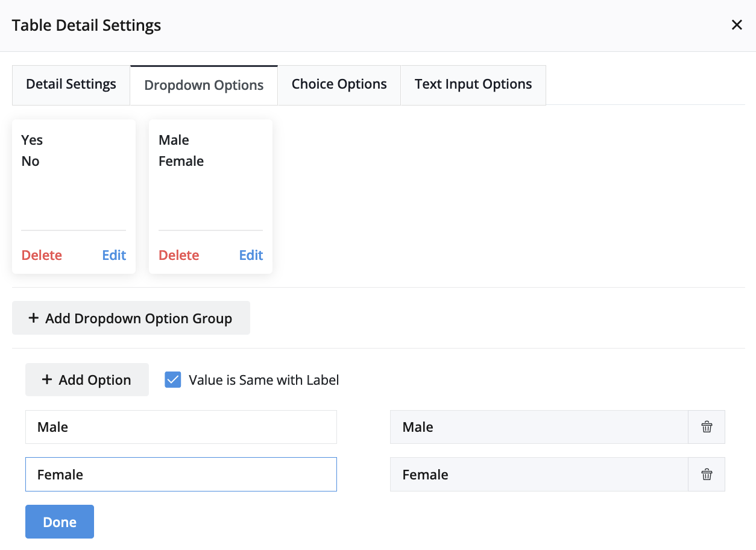
Task: Click the blue Done button
Action: [60, 522]
